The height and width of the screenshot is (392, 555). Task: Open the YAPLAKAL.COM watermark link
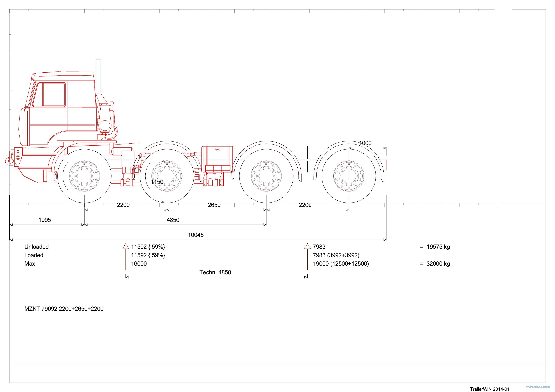(538, 386)
